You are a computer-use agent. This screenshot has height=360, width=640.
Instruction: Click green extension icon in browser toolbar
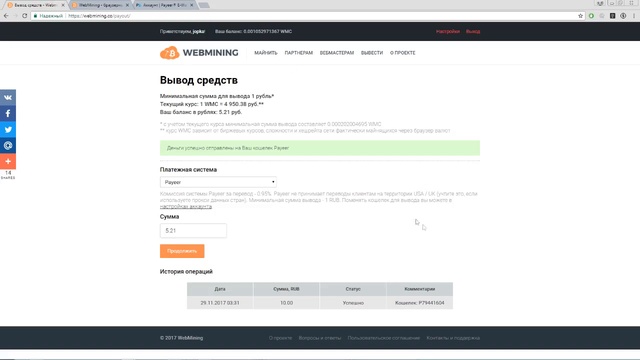591,16
